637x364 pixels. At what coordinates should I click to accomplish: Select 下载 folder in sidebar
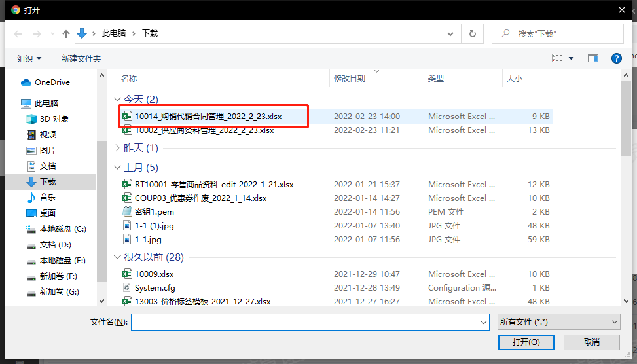tap(51, 181)
